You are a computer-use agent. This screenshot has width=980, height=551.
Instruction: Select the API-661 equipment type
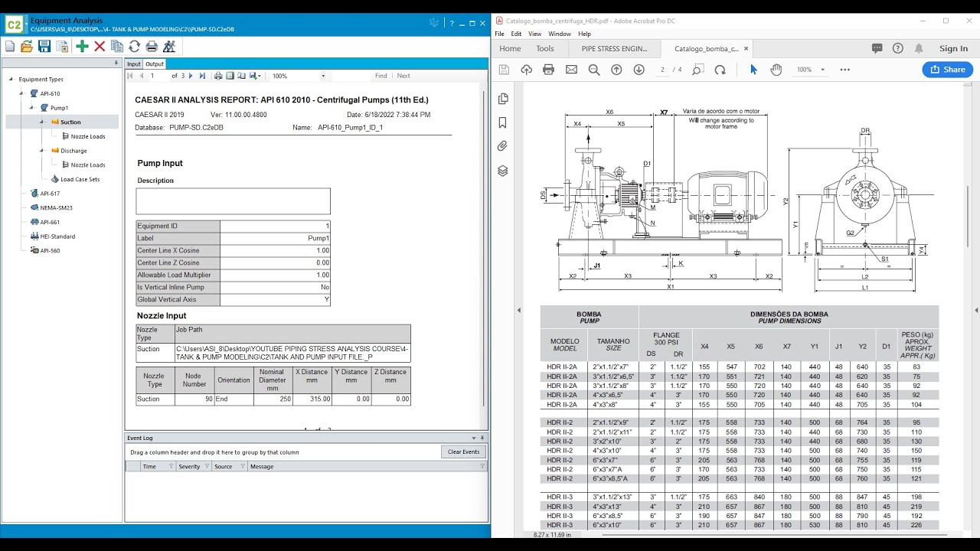50,222
